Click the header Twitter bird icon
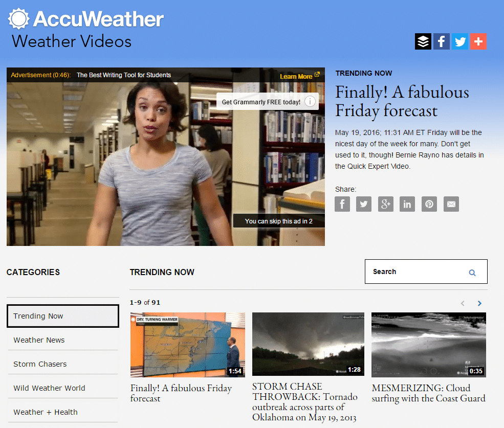Viewport: 504px width, 428px height. coord(460,41)
